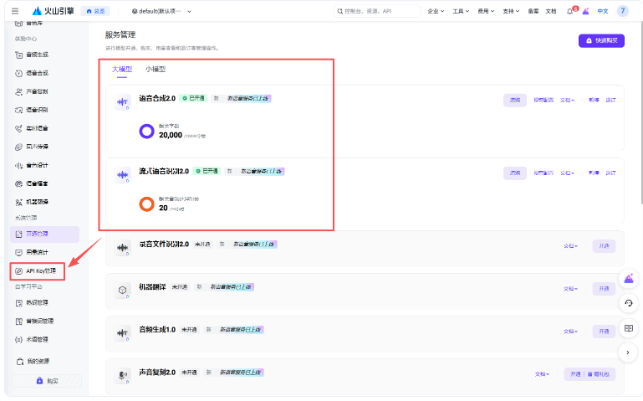
Task: Click the 开通 button for 音频生成1.0
Action: click(604, 331)
